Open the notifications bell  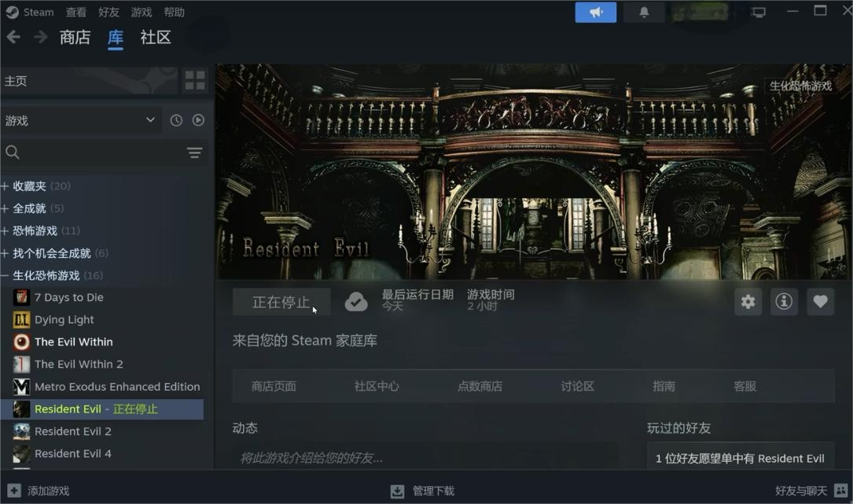pyautogui.click(x=643, y=12)
